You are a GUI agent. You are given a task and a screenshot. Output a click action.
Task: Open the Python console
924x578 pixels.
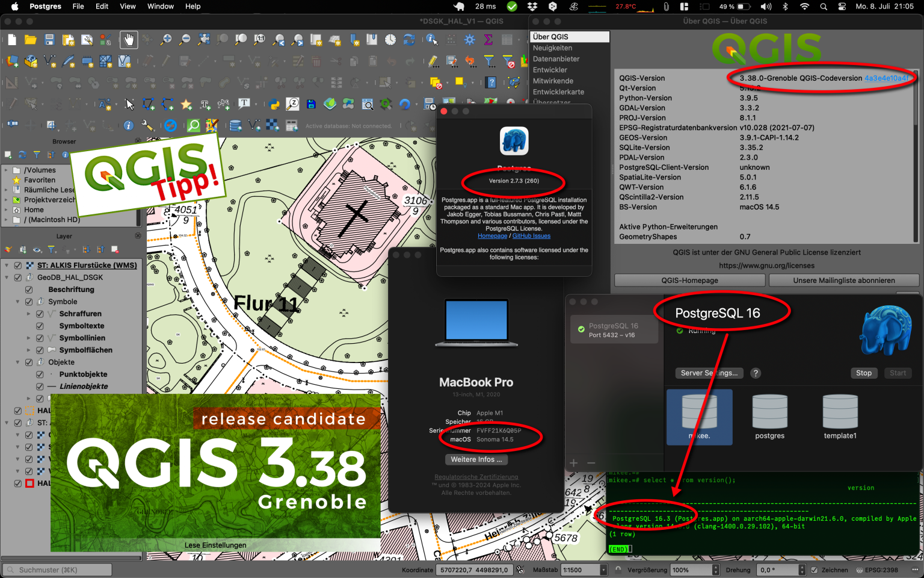pyautogui.click(x=275, y=104)
